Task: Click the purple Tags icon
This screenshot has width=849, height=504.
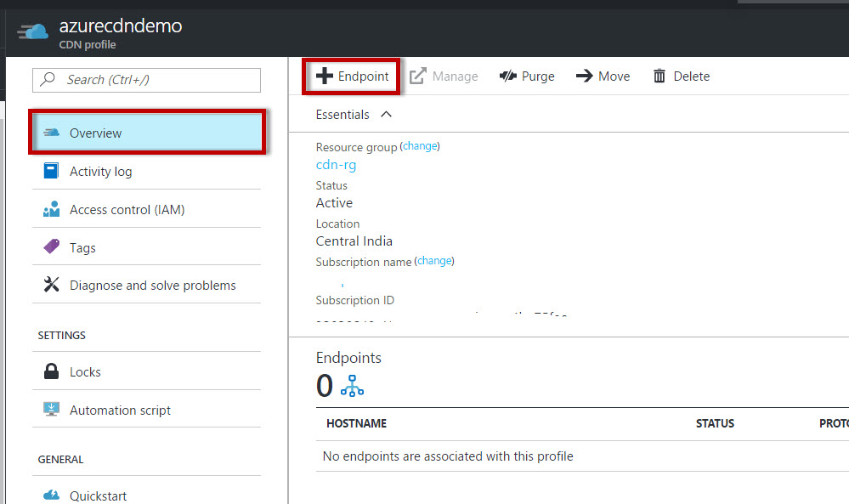Action: [52, 246]
